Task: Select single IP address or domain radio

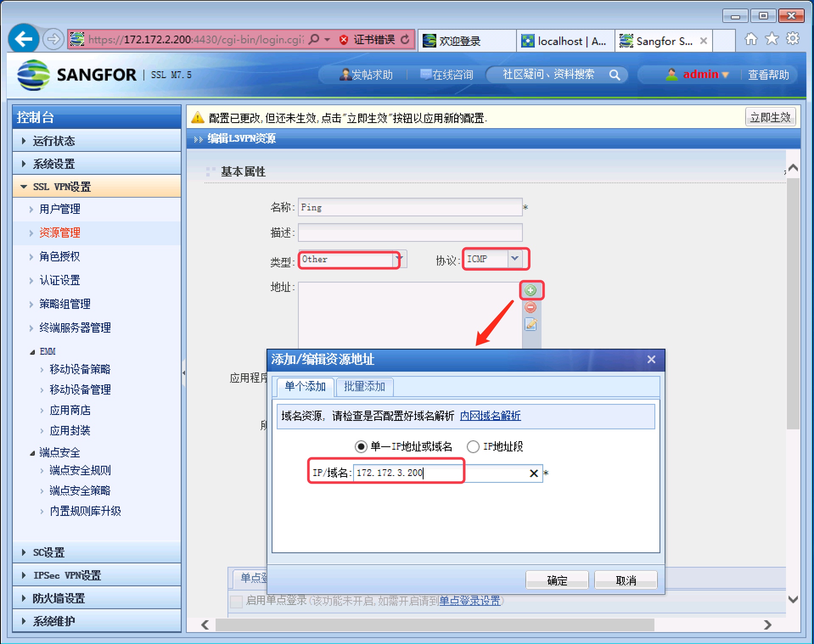Action: (x=361, y=446)
